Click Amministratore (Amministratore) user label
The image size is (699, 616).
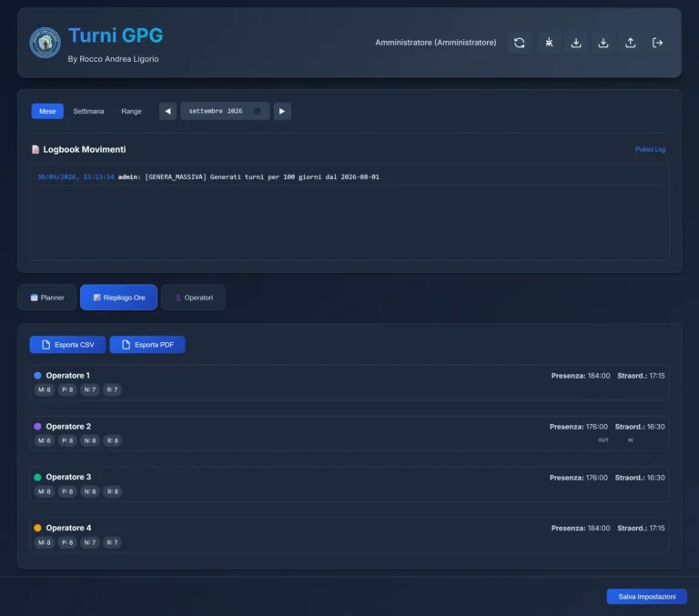click(x=436, y=43)
